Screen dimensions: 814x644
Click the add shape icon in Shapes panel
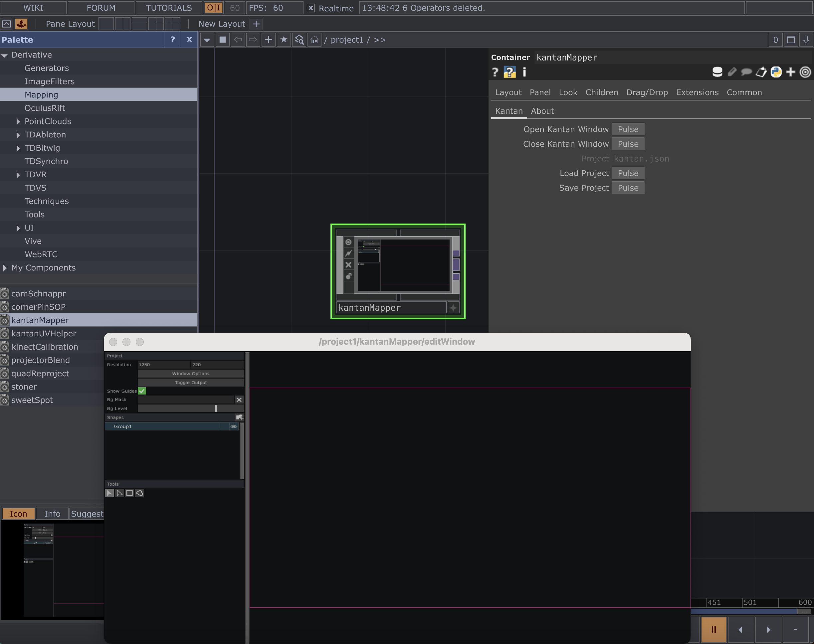coord(240,417)
